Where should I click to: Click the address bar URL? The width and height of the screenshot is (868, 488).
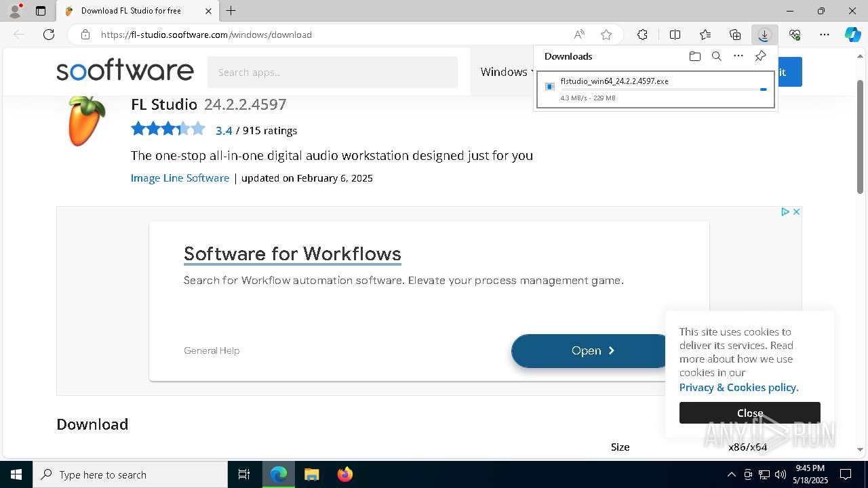(206, 35)
